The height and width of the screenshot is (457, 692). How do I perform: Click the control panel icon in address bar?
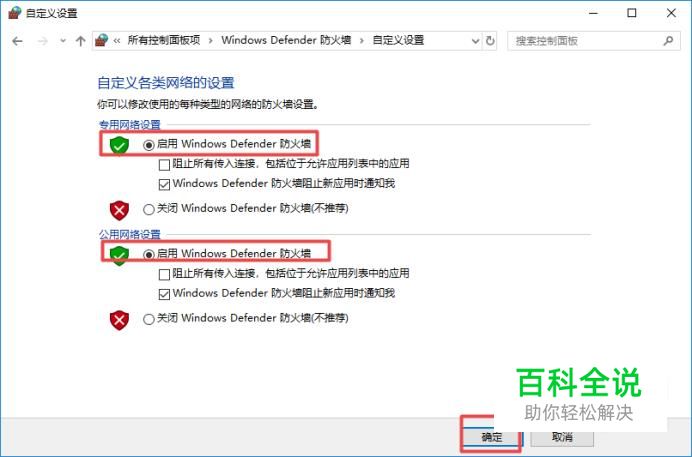pos(102,41)
